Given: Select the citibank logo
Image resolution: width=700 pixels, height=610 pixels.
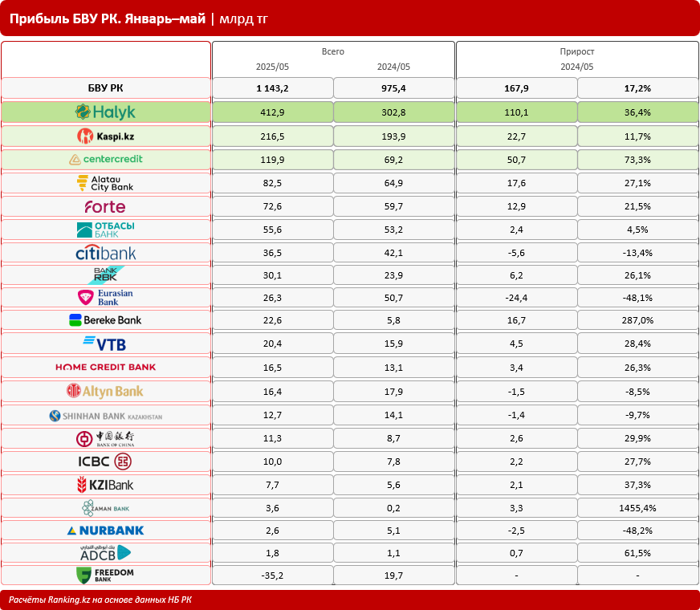Looking at the screenshot, I should click(x=106, y=253).
